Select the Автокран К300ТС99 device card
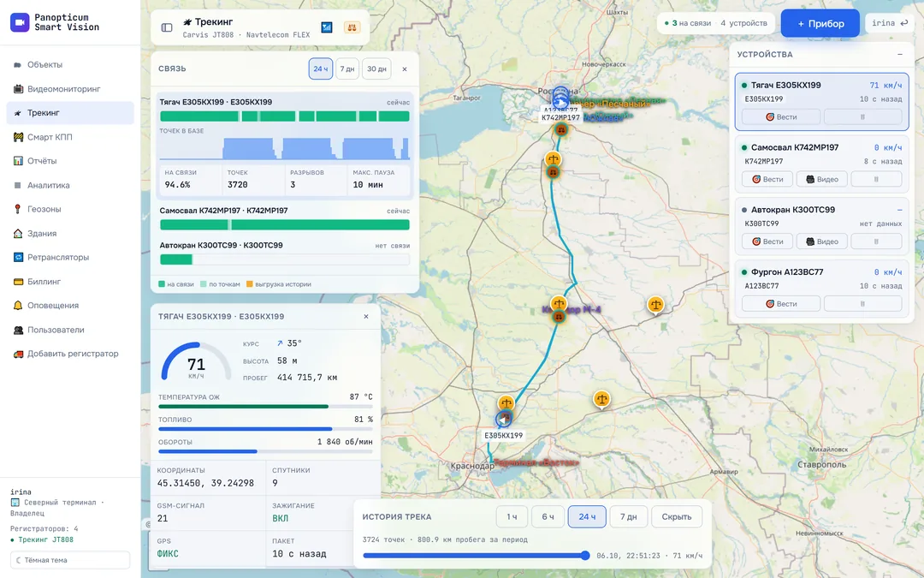The width and height of the screenshot is (924, 578). click(x=821, y=226)
